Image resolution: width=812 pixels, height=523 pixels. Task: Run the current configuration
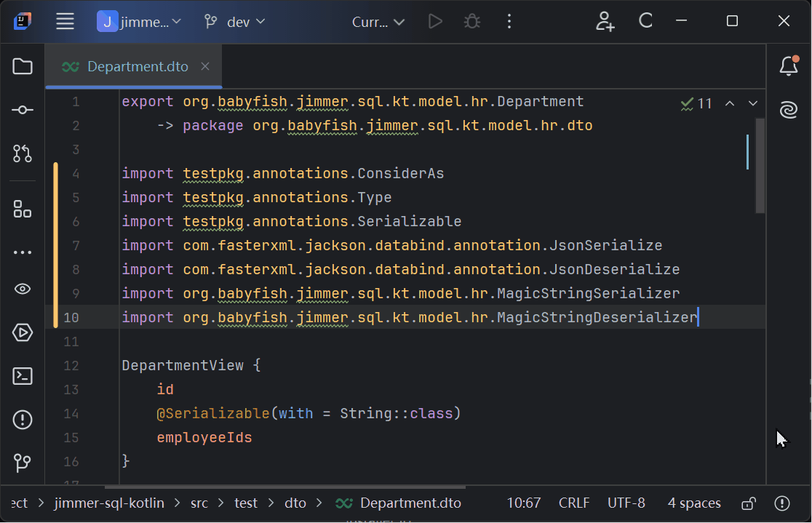click(x=435, y=21)
